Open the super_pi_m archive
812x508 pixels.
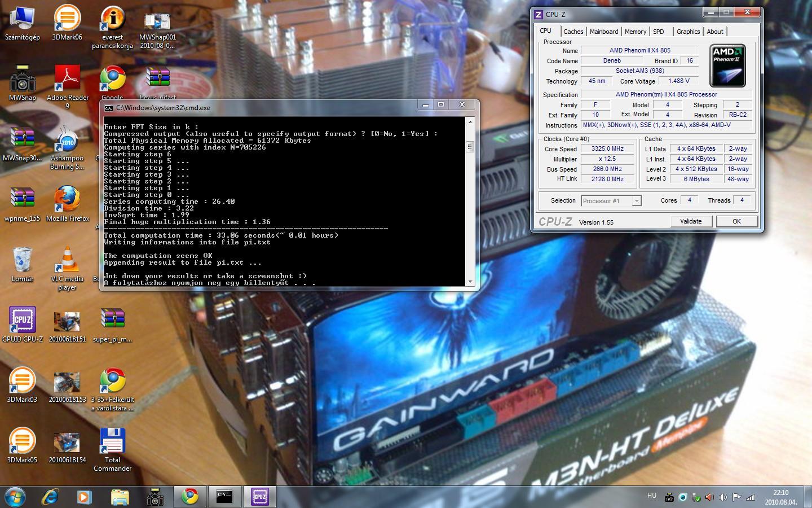point(112,325)
